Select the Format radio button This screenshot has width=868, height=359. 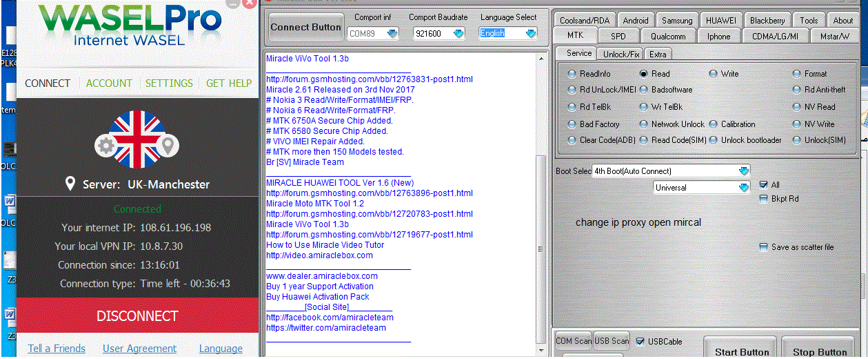pyautogui.click(x=797, y=74)
